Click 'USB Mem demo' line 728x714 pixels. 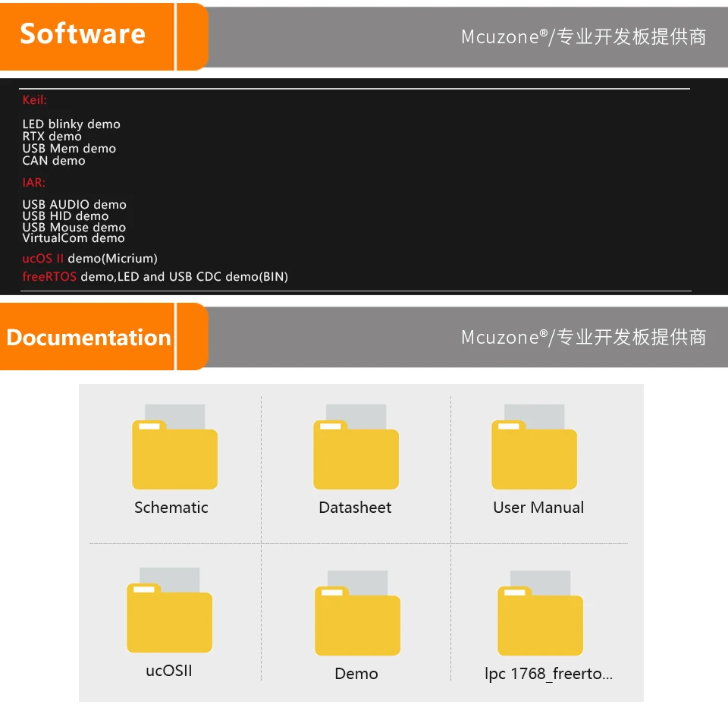click(69, 148)
